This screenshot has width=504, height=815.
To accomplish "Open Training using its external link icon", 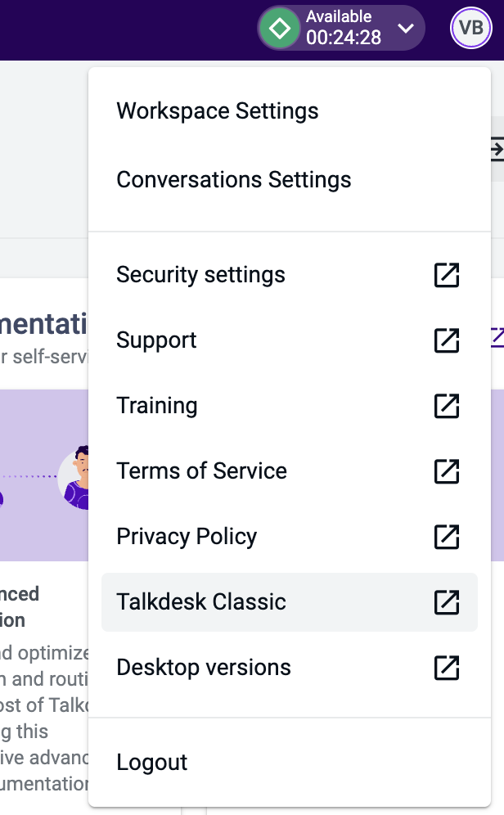I will click(446, 406).
